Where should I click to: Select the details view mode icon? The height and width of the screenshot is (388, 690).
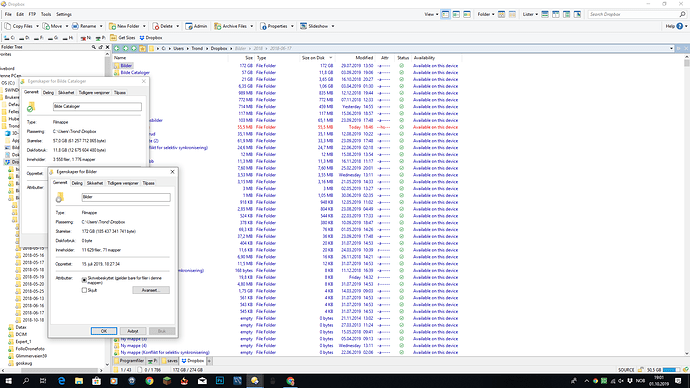pyautogui.click(x=446, y=15)
